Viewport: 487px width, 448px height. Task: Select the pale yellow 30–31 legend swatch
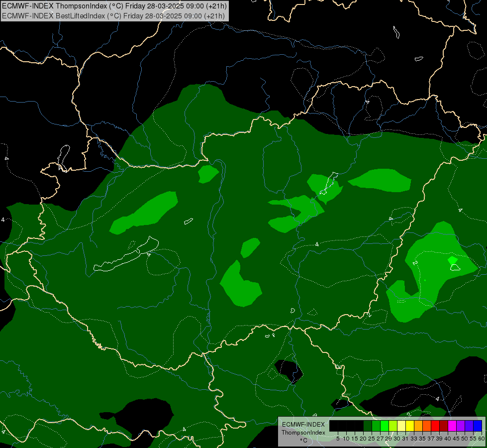tap(401, 426)
